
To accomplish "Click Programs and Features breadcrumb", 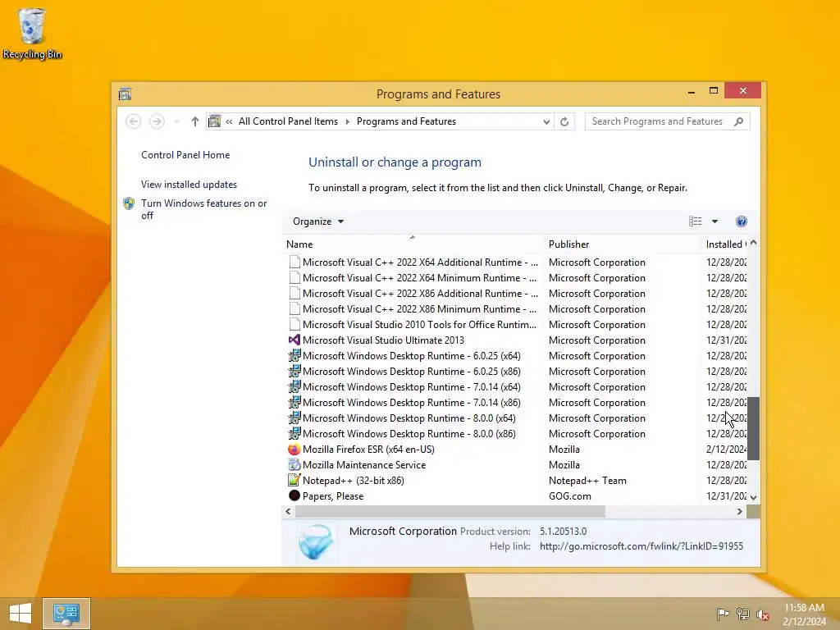I will 406,121.
